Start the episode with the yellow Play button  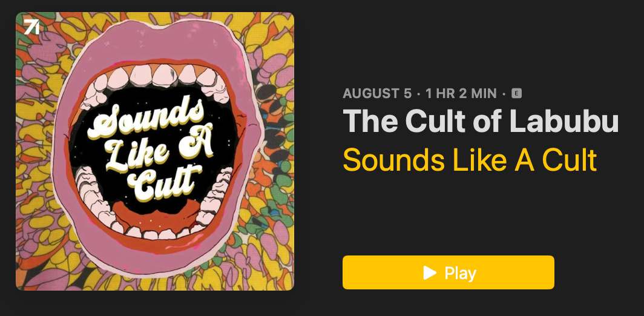click(448, 272)
